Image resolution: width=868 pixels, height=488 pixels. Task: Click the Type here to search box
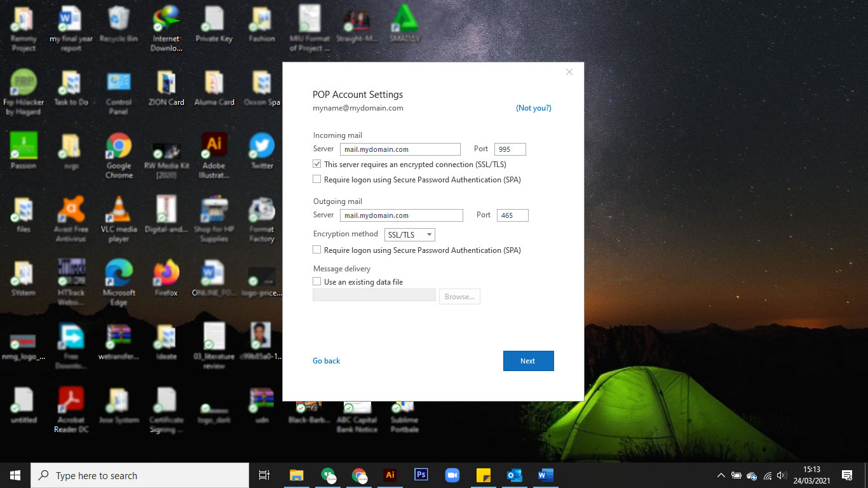tap(140, 475)
